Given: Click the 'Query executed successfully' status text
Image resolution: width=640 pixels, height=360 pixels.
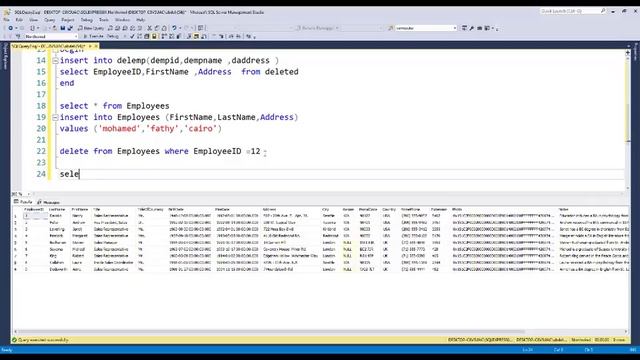Looking at the screenshot, I should [43, 340].
